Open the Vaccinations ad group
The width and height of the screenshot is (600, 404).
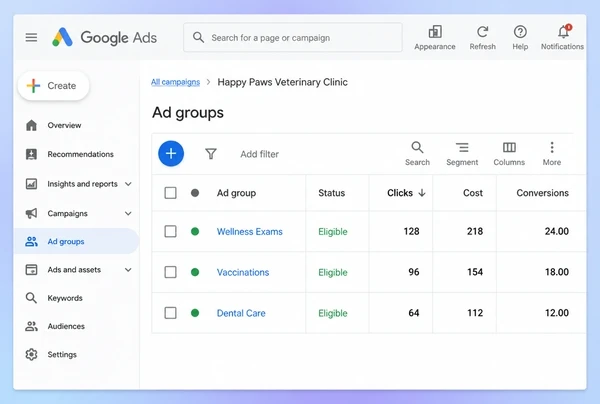(x=243, y=272)
